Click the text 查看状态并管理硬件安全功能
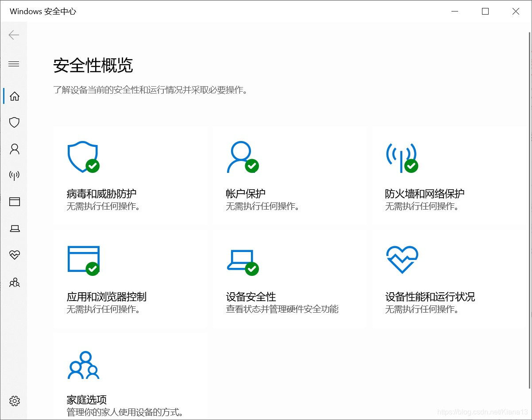Screen dimensions: 532x420 (x=282, y=309)
